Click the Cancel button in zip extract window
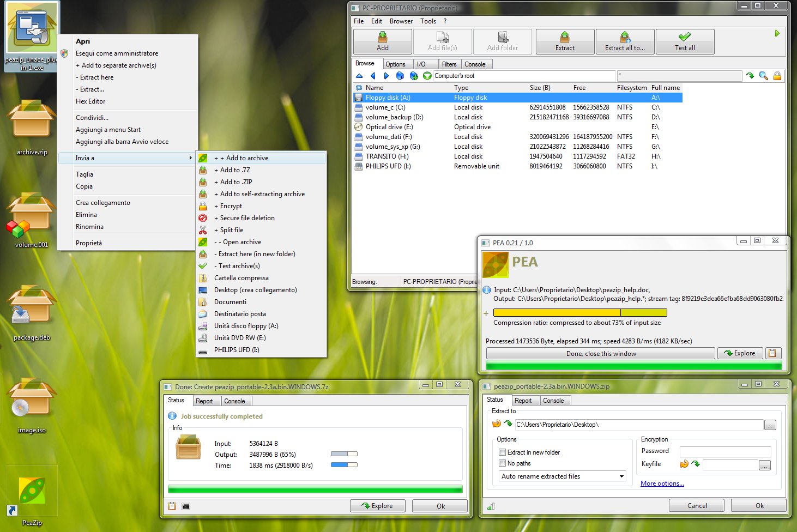The image size is (797, 532). pos(697,506)
